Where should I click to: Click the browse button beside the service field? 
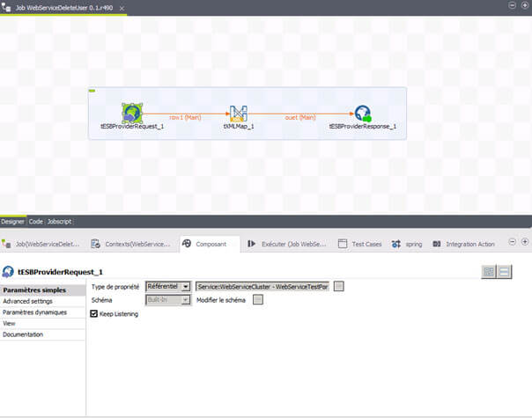click(338, 287)
